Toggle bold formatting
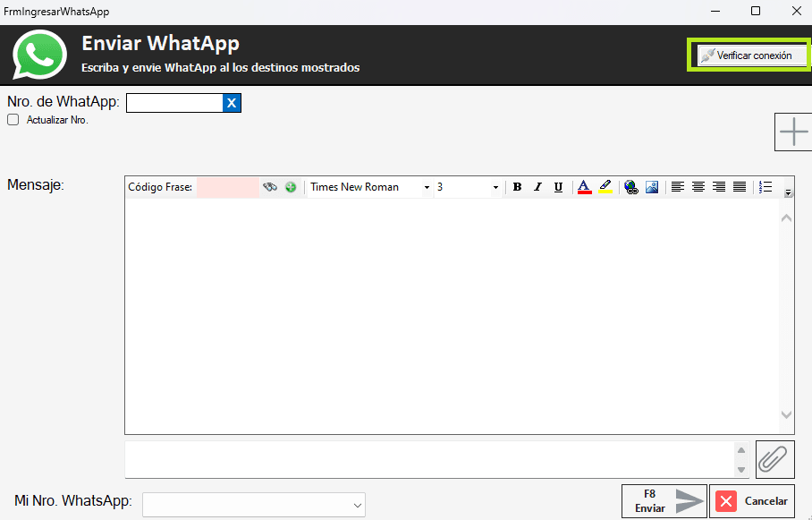Viewport: 812px width, 520px height. point(517,187)
